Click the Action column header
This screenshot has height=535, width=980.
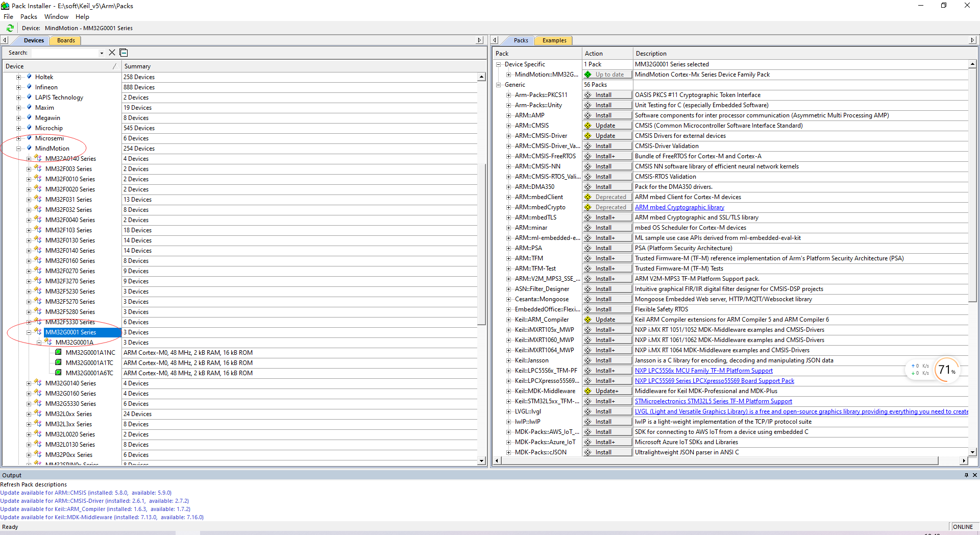click(607, 54)
